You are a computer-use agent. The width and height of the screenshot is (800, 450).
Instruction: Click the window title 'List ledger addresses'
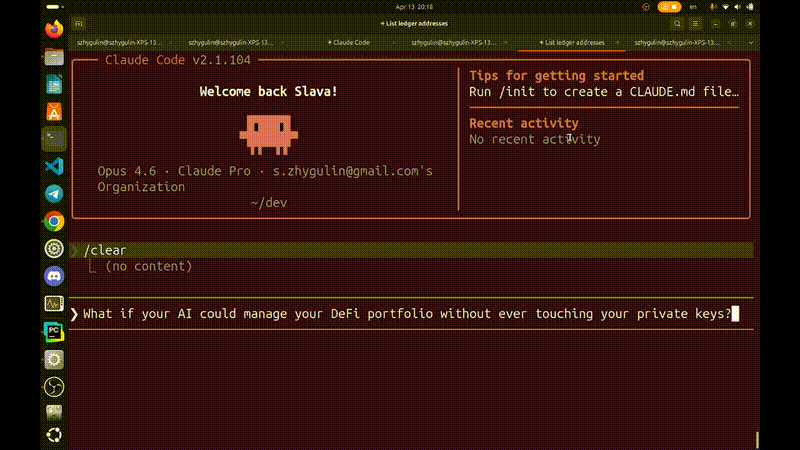coord(414,23)
